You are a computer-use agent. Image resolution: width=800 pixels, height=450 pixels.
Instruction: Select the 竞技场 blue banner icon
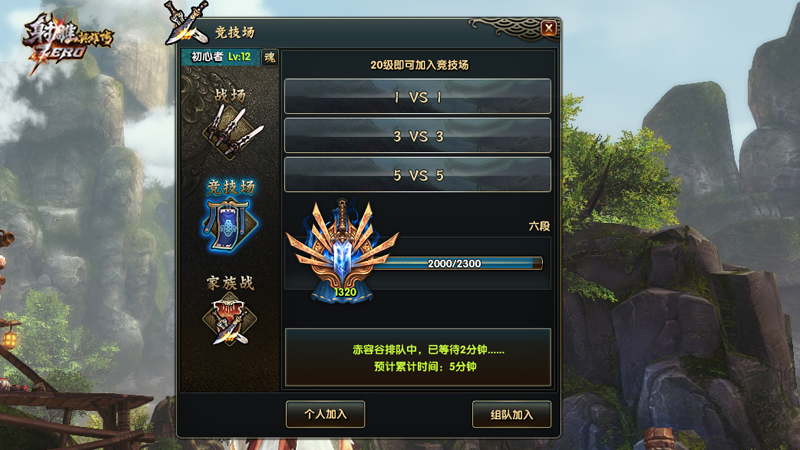230,225
